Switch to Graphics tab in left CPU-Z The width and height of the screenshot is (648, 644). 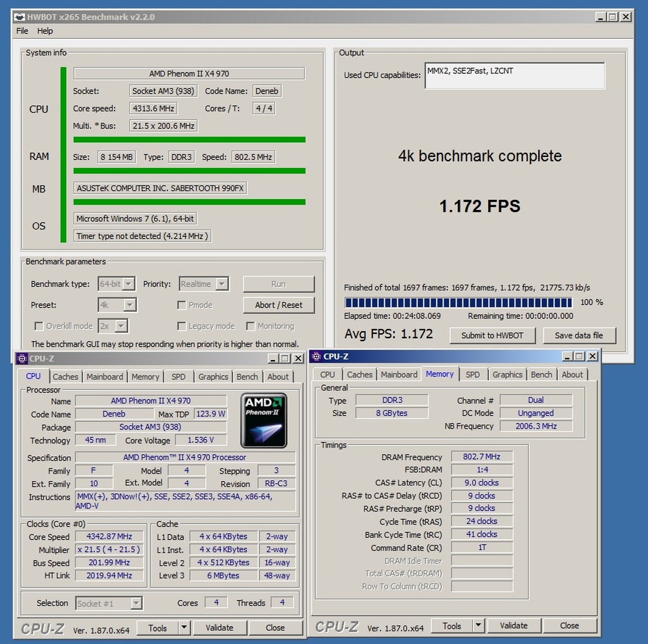(213, 377)
